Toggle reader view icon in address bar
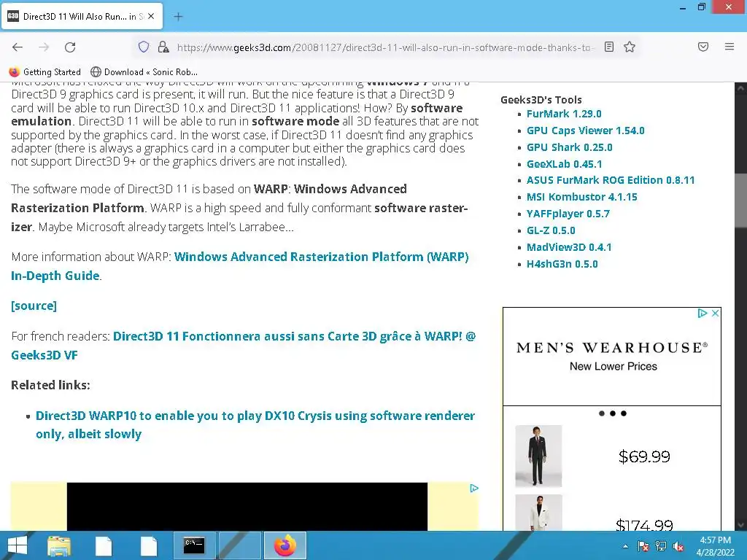The width and height of the screenshot is (747, 560). tap(609, 47)
